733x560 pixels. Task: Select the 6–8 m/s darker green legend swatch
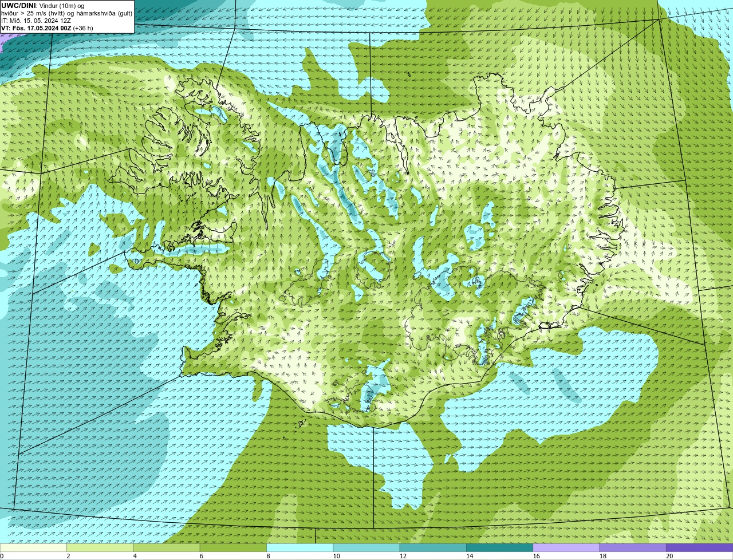pos(234,547)
